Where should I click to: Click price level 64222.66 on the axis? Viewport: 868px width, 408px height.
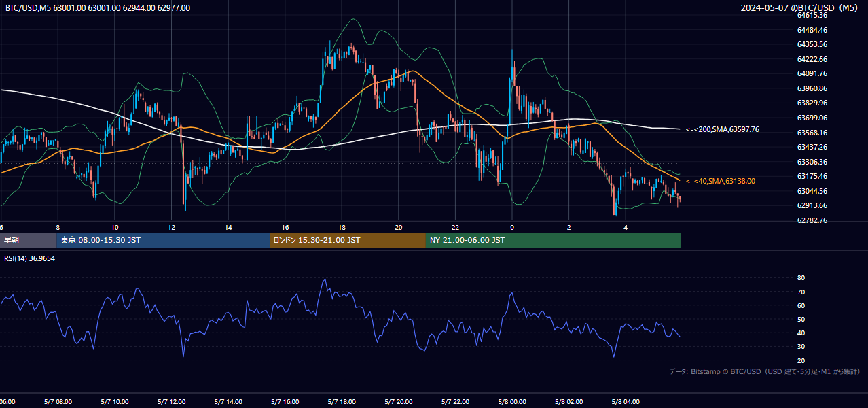[x=812, y=59]
